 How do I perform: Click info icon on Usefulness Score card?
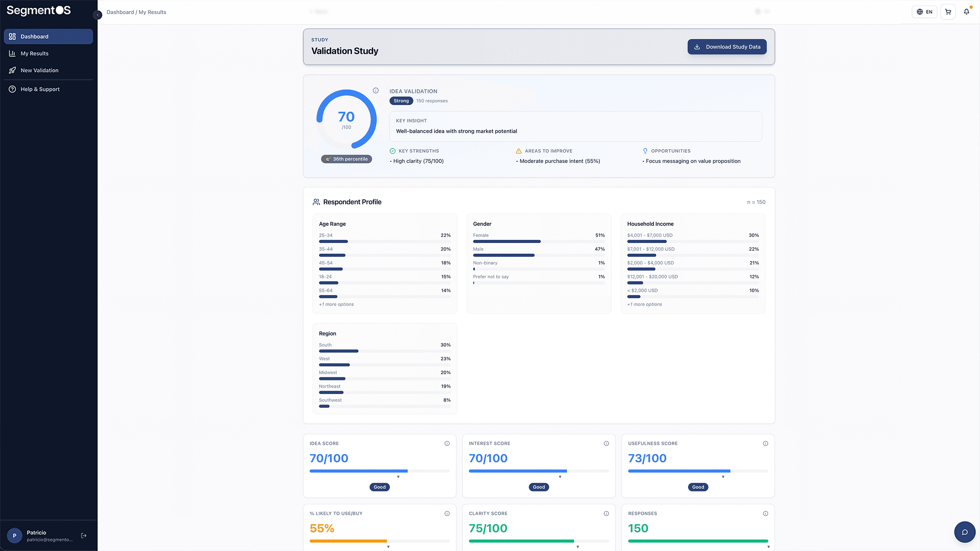click(x=765, y=443)
